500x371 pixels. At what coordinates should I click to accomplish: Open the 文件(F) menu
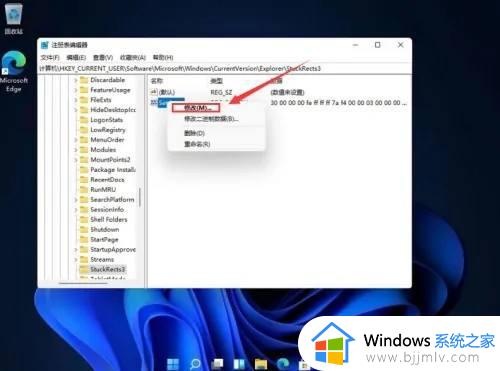50,57
